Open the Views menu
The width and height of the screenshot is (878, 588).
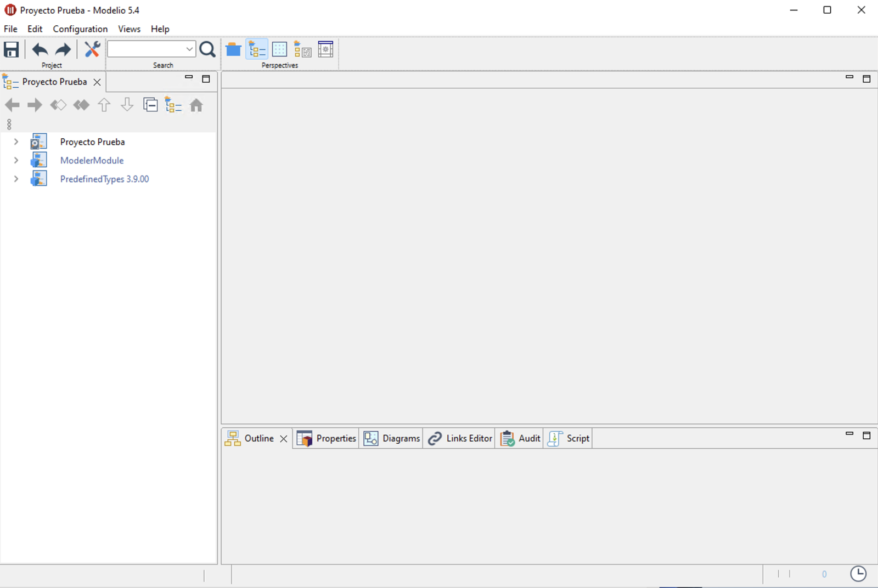coord(129,29)
